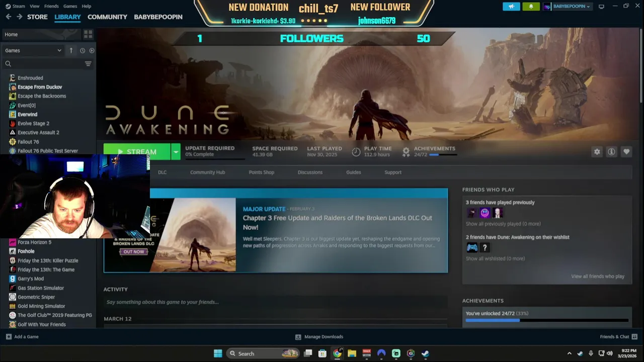Toggle ready-to-play filter icon
Viewport: 644px width, 362px height.
pos(92,50)
